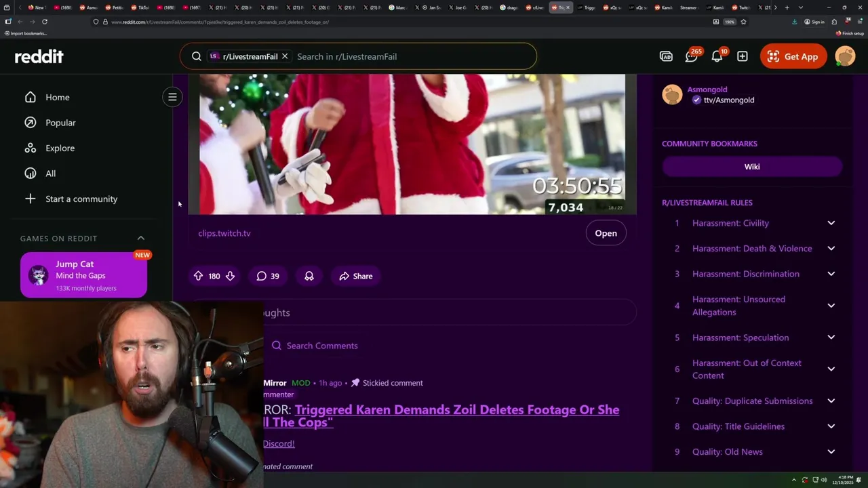Viewport: 868px width, 488px height.
Task: Give an award to the post
Action: tap(309, 276)
